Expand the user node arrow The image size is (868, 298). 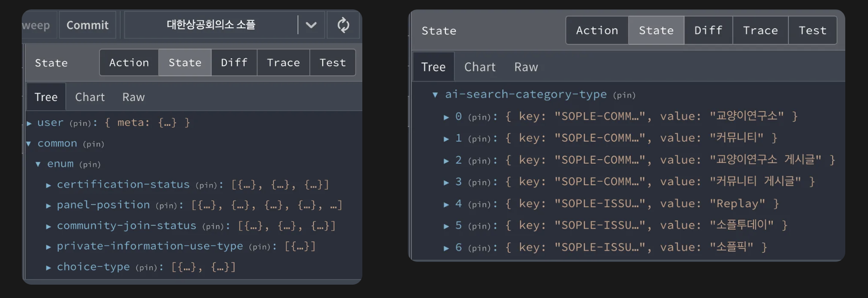pyautogui.click(x=29, y=123)
